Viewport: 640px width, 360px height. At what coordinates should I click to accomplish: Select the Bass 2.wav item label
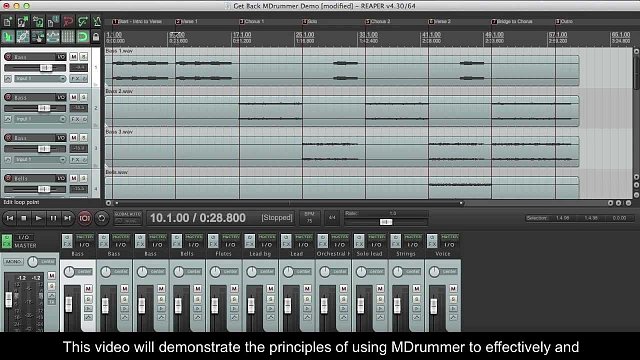tap(119, 91)
